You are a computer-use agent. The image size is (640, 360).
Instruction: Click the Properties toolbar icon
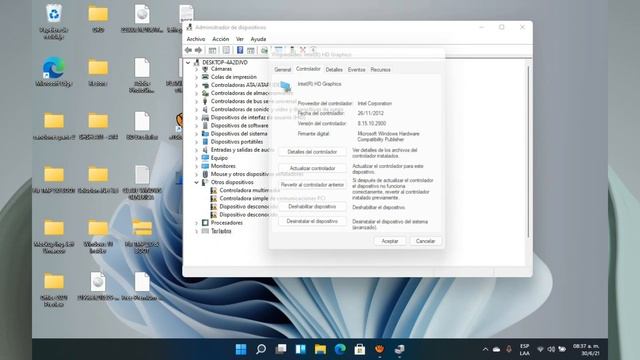click(x=226, y=50)
